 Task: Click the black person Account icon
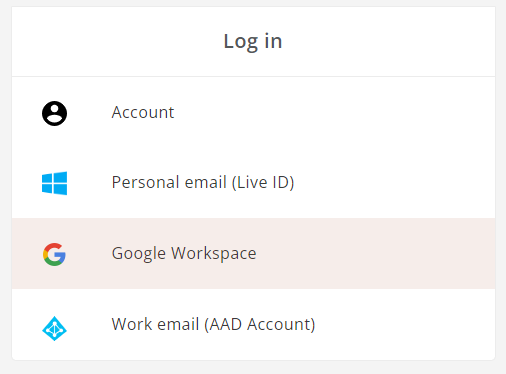pos(54,113)
